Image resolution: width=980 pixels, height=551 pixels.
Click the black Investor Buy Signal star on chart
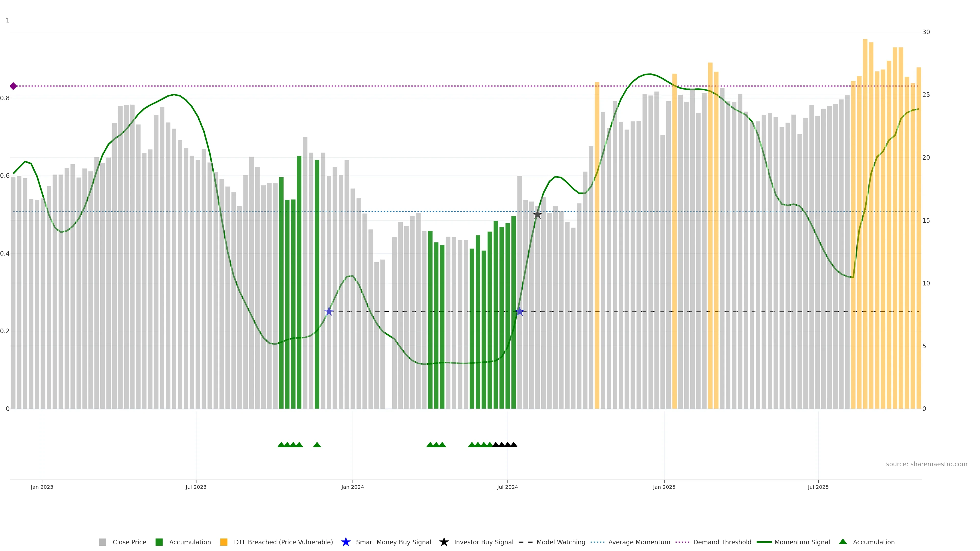click(537, 215)
